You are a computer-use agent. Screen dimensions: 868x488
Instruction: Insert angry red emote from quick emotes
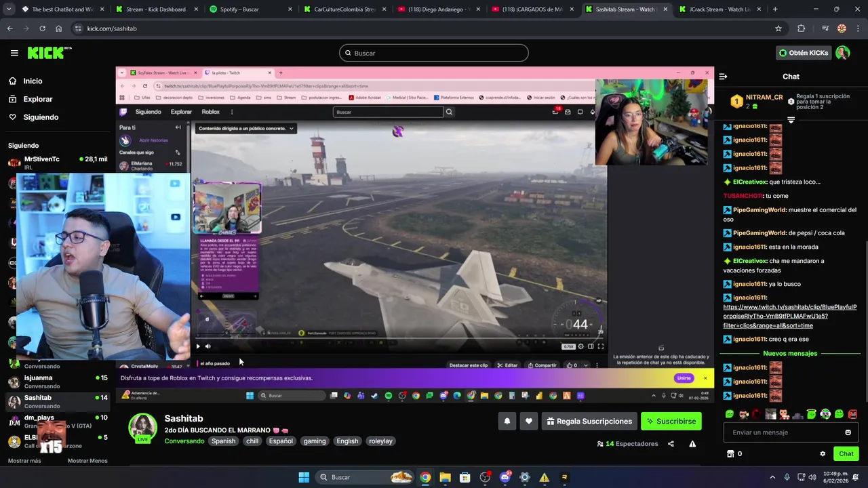tap(852, 414)
